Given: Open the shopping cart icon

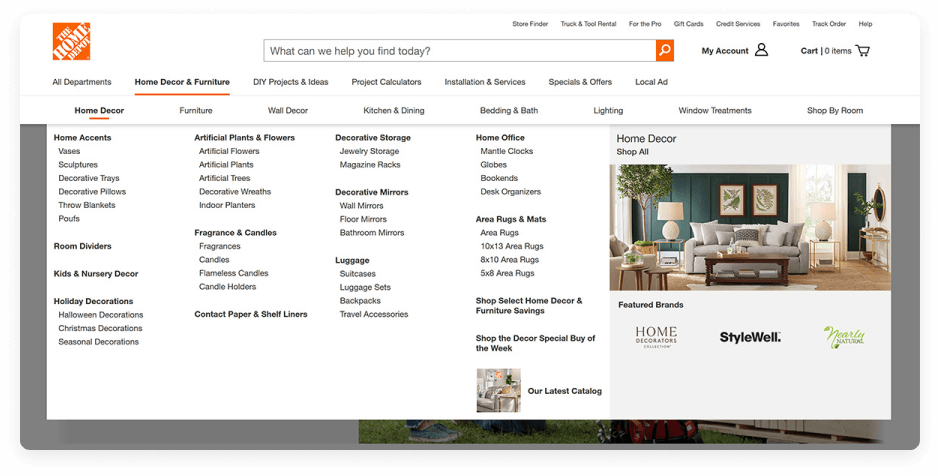Looking at the screenshot, I should pyautogui.click(x=863, y=50).
